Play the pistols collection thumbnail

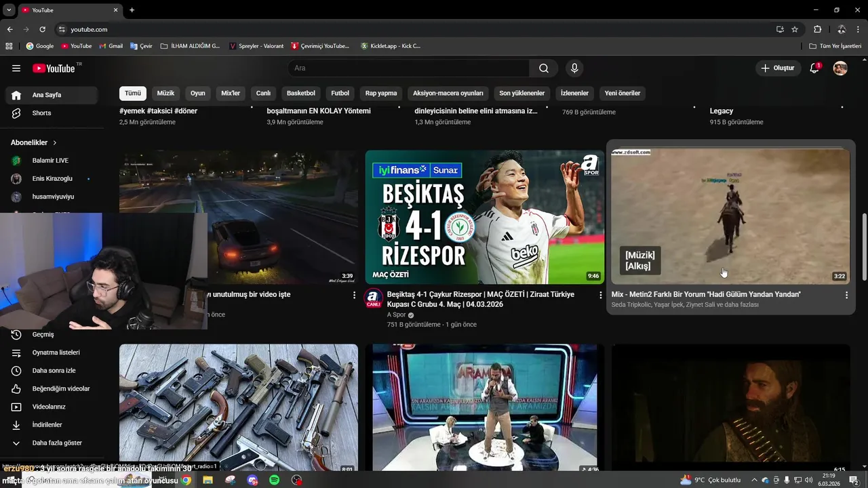(x=239, y=407)
